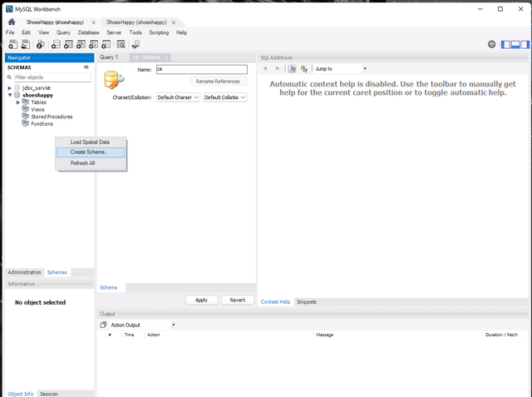The image size is (532, 397).
Task: Click the Functions folder icon
Action: [x=25, y=123]
